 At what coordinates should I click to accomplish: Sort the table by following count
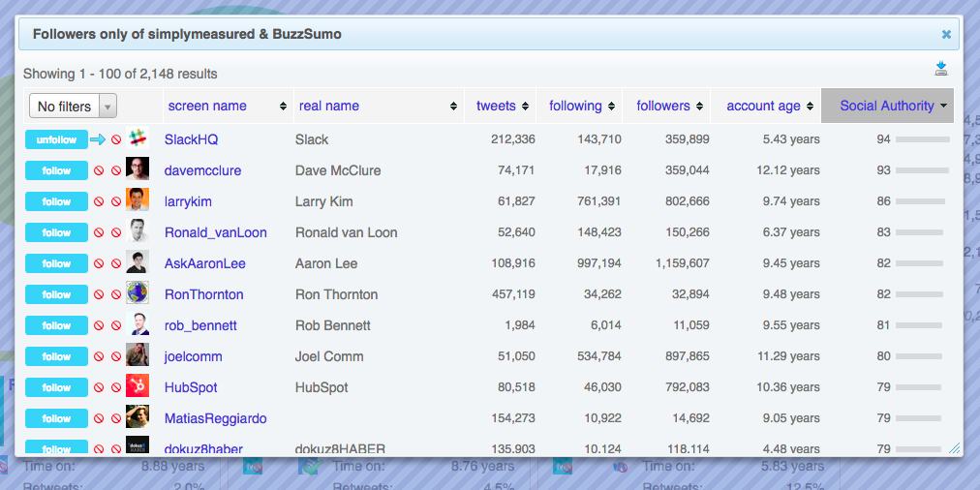tap(579, 106)
